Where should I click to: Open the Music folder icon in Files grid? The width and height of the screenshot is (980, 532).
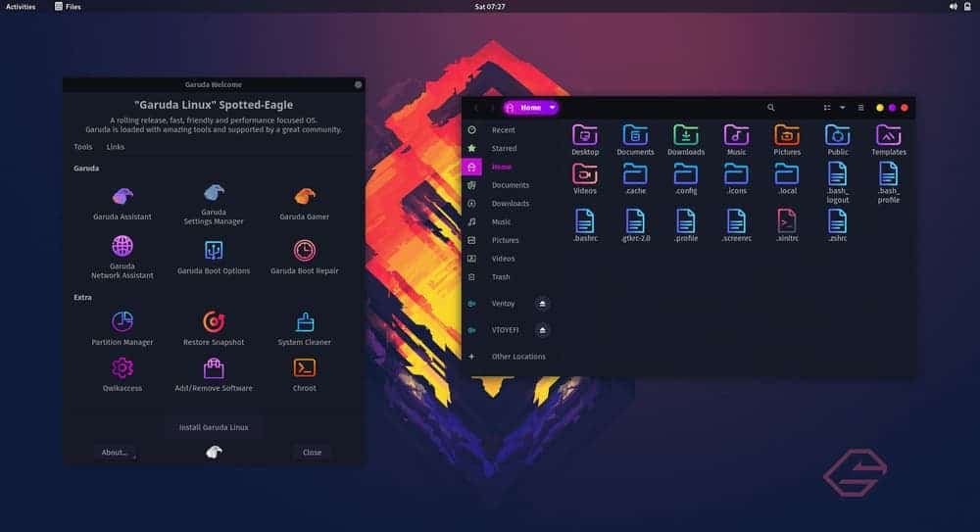736,139
